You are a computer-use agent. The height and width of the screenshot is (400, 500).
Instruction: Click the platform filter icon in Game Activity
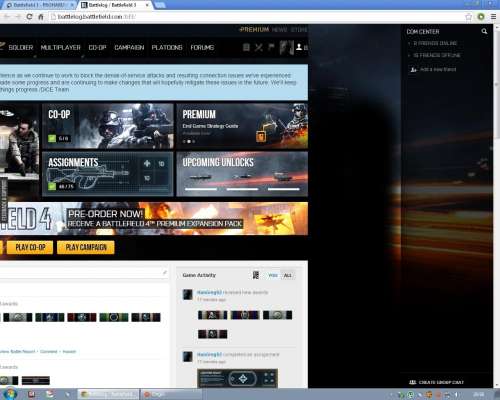(x=256, y=275)
